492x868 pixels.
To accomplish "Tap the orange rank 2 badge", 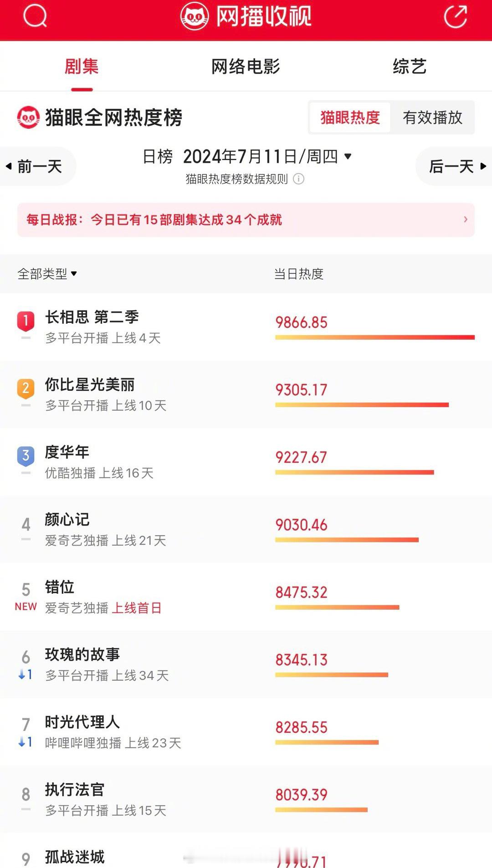I will coord(26,388).
